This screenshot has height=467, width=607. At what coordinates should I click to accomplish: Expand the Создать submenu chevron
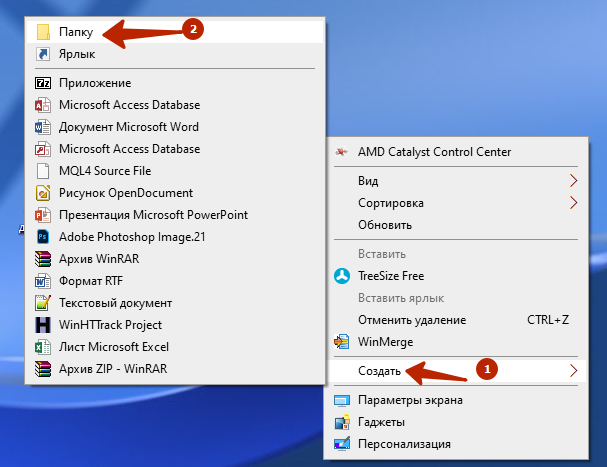[x=573, y=371]
